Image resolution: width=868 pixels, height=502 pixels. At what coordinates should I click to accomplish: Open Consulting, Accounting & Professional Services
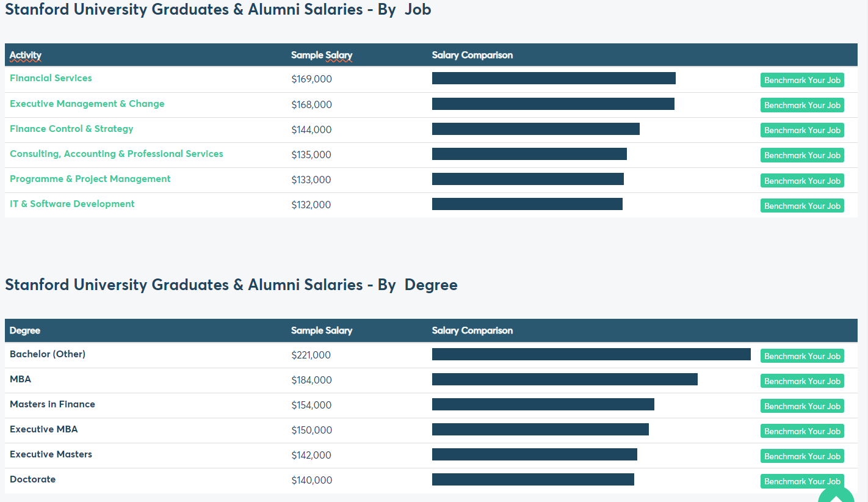click(117, 154)
